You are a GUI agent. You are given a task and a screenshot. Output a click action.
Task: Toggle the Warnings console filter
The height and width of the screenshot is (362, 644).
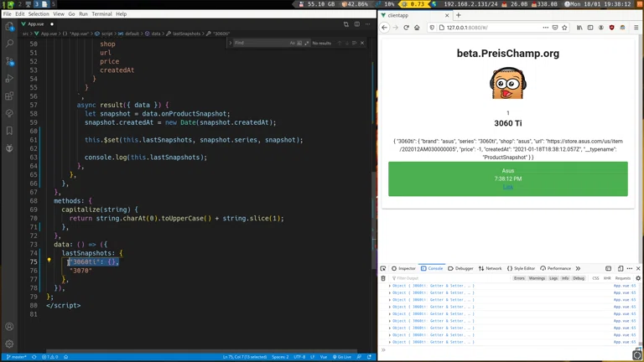pos(537,278)
